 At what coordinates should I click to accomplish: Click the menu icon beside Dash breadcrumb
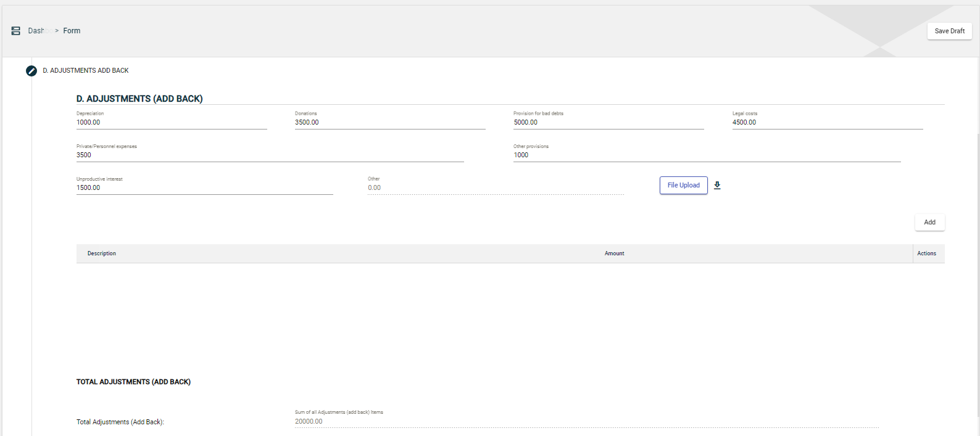point(16,31)
